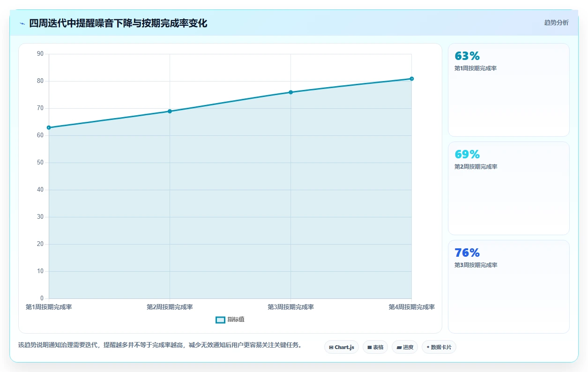588x372 pixels.
Task: Click the x-axis label 第2周按期完成率
Action: click(x=170, y=307)
